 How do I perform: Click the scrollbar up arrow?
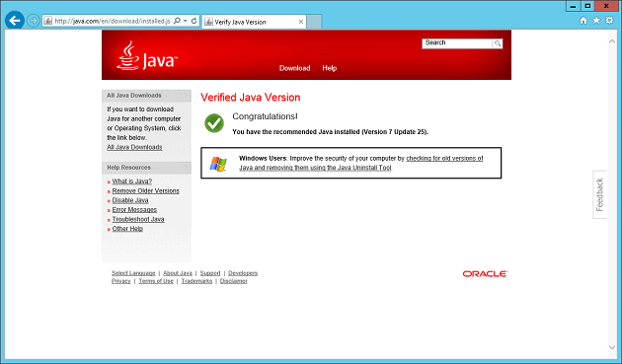point(612,41)
